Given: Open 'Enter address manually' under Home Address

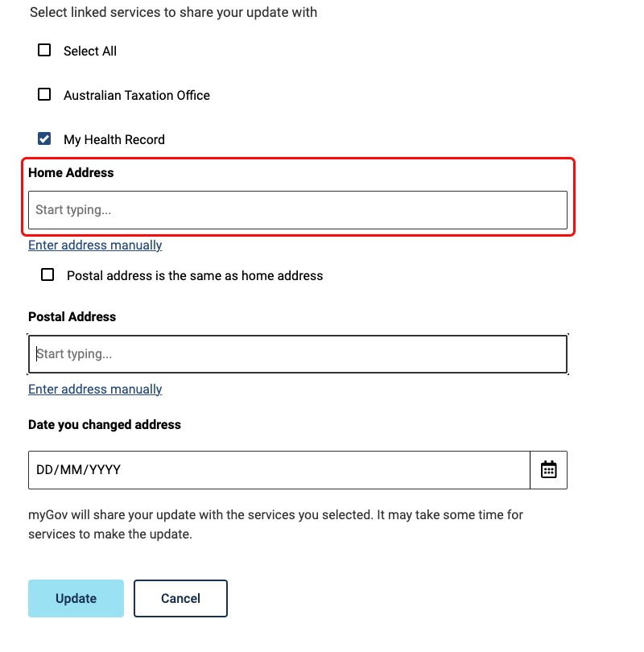Looking at the screenshot, I should (94, 245).
